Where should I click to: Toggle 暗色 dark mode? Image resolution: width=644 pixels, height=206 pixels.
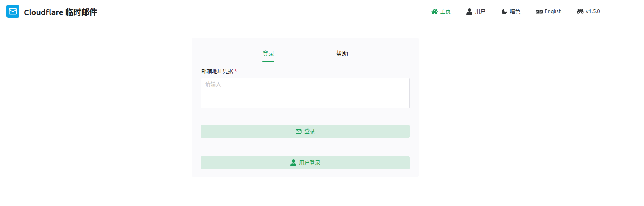[x=515, y=12]
